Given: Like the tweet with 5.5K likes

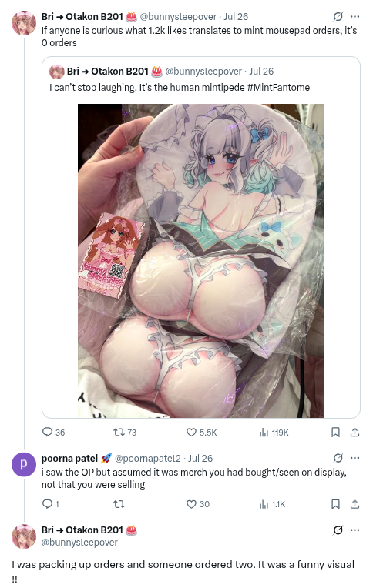Looking at the screenshot, I should 202,433.
